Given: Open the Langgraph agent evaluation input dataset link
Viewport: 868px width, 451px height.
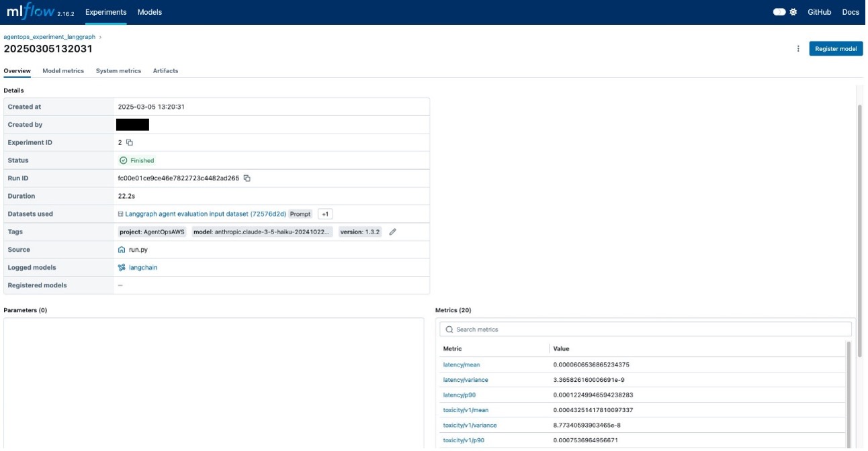Looking at the screenshot, I should 206,214.
